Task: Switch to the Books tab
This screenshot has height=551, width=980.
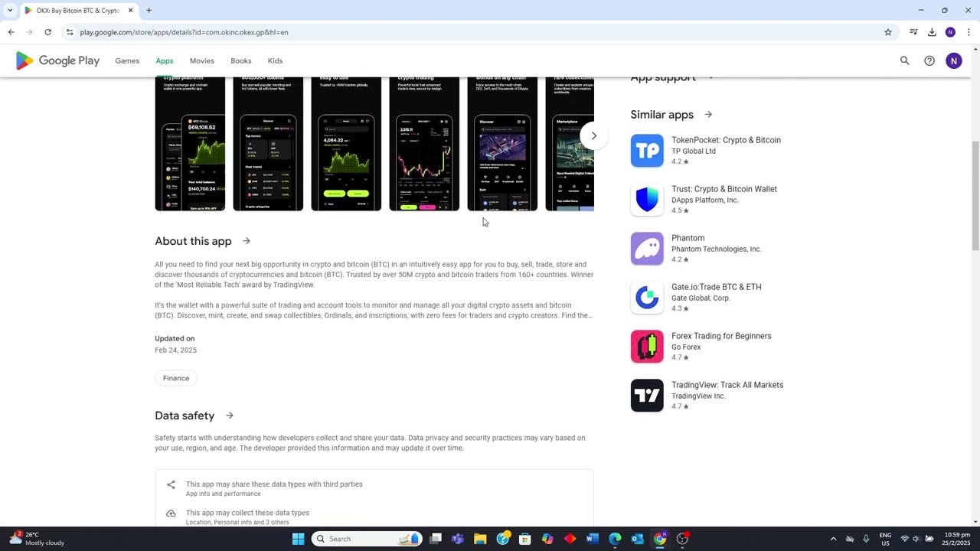Action: 241,60
